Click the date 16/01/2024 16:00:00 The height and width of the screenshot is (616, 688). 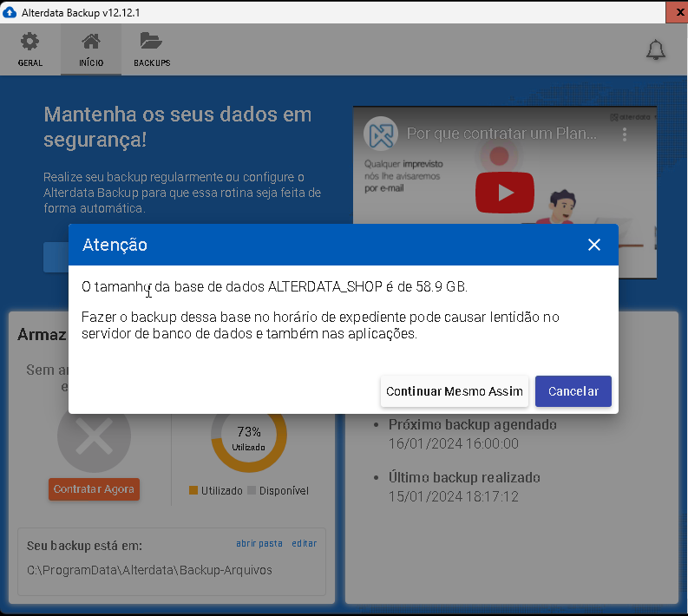[x=453, y=443]
